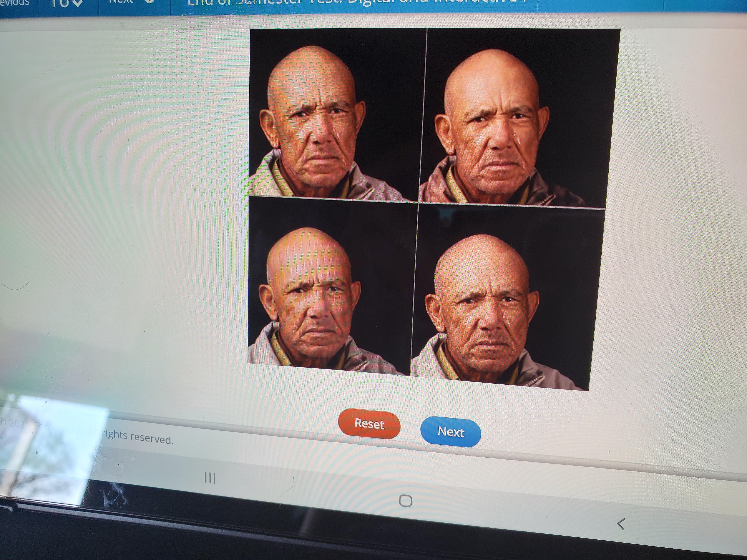This screenshot has width=747, height=560.
Task: Open recent apps with three-bars icon
Action: tap(210, 478)
